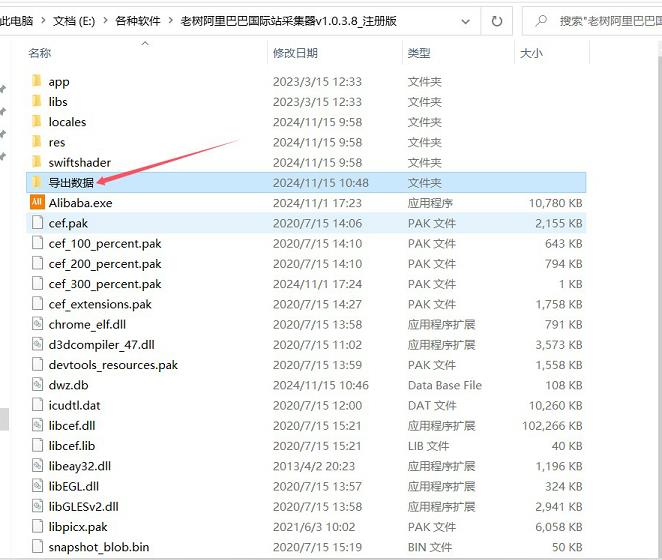Select the file name libGLESv2.dll
The height and width of the screenshot is (560, 662).
coord(83,506)
